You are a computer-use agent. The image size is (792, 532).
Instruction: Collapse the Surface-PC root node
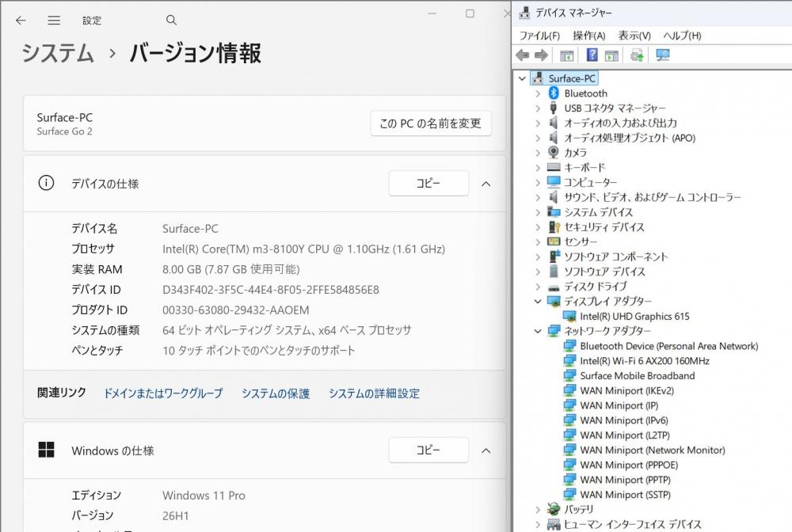pos(522,78)
